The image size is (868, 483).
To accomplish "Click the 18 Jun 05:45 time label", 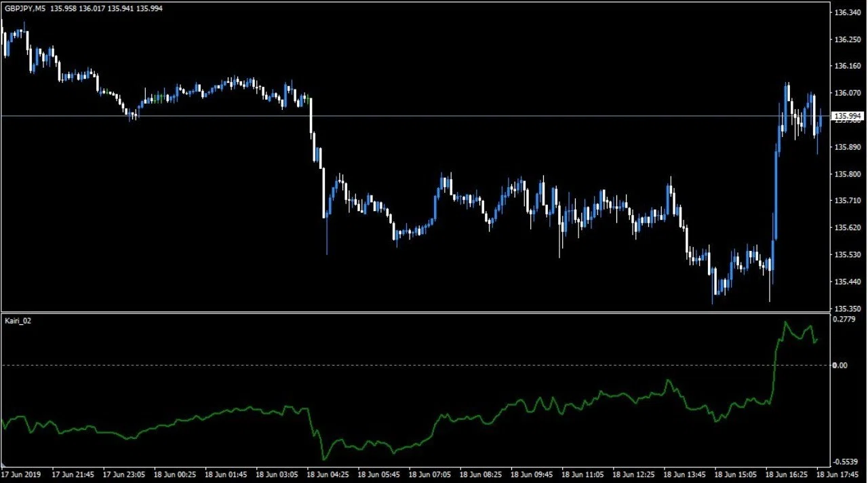I will click(378, 474).
